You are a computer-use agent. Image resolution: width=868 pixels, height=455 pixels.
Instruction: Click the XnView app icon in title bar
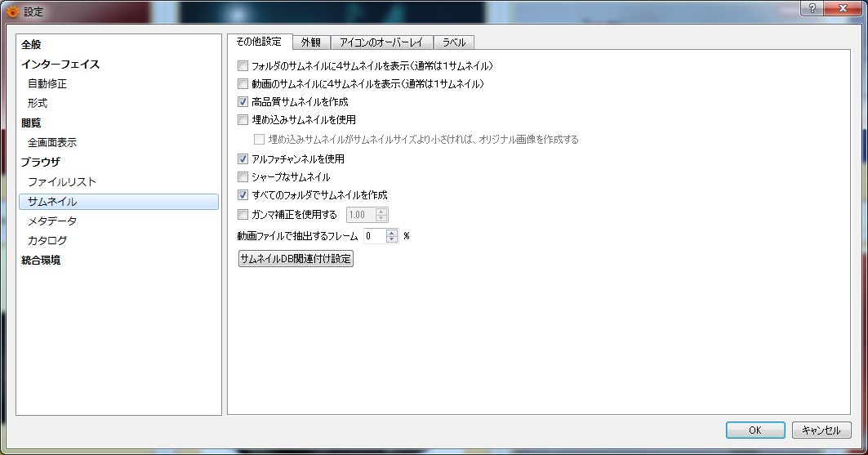(12, 11)
